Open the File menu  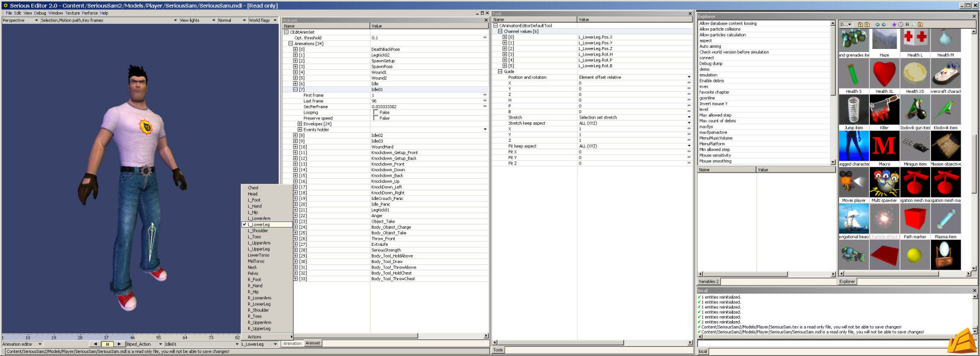[x=9, y=13]
